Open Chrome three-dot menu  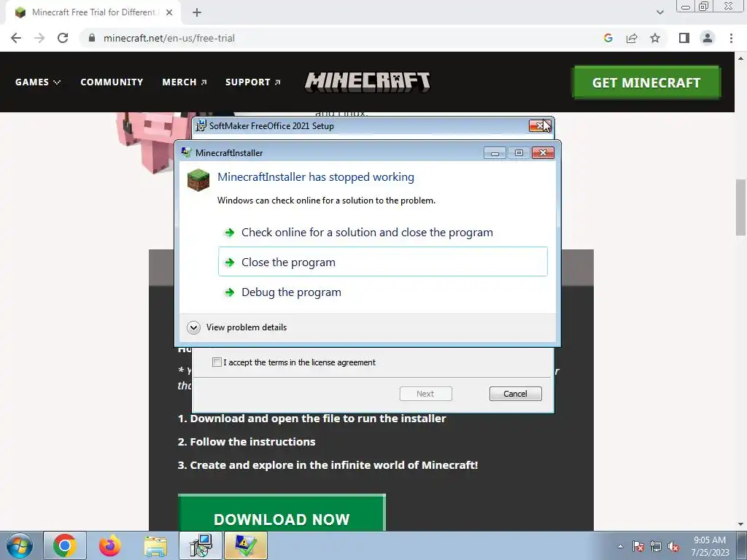[x=731, y=38]
